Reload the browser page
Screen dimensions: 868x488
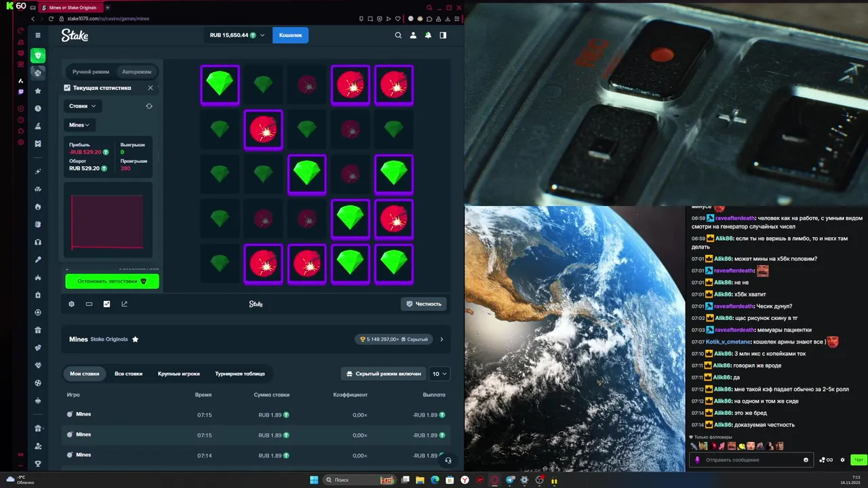[x=51, y=18]
